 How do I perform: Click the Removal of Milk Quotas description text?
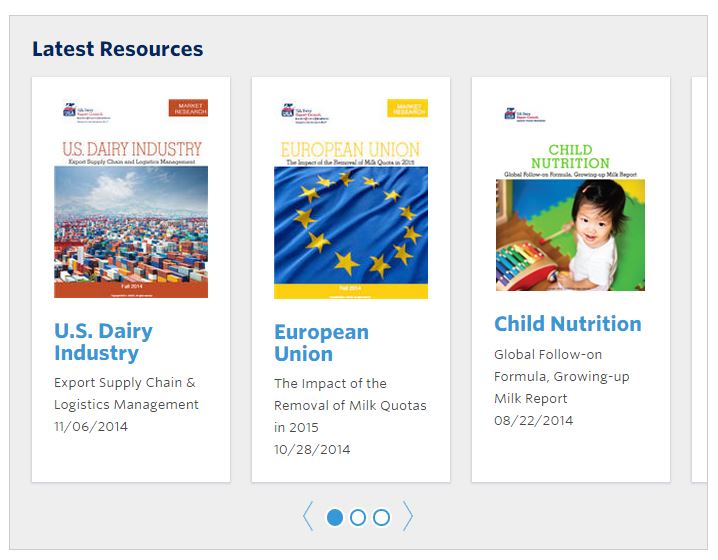coord(350,405)
